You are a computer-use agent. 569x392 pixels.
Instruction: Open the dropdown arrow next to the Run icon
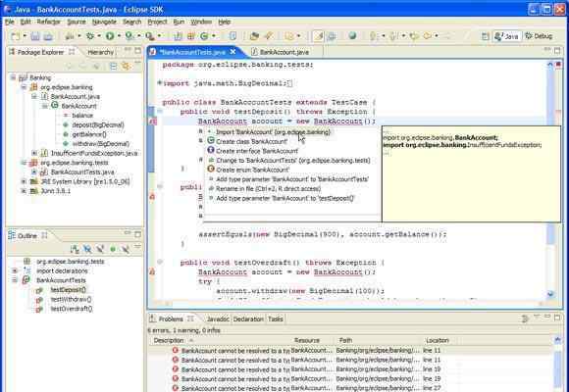coord(119,36)
